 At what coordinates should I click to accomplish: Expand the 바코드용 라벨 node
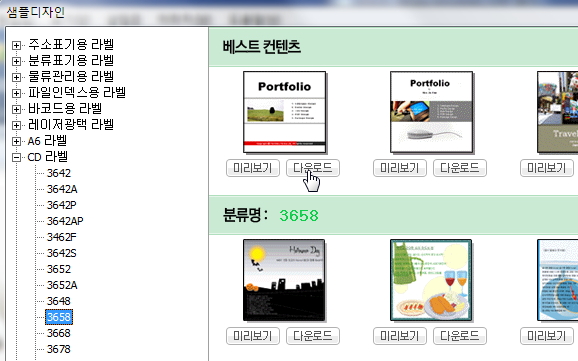pyautogui.click(x=16, y=109)
